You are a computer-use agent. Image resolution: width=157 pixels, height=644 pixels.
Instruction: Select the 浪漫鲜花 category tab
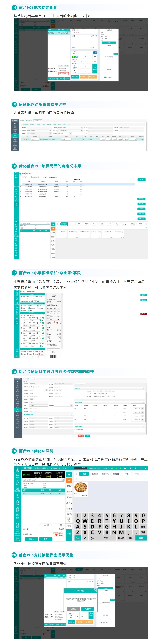[95, 474]
